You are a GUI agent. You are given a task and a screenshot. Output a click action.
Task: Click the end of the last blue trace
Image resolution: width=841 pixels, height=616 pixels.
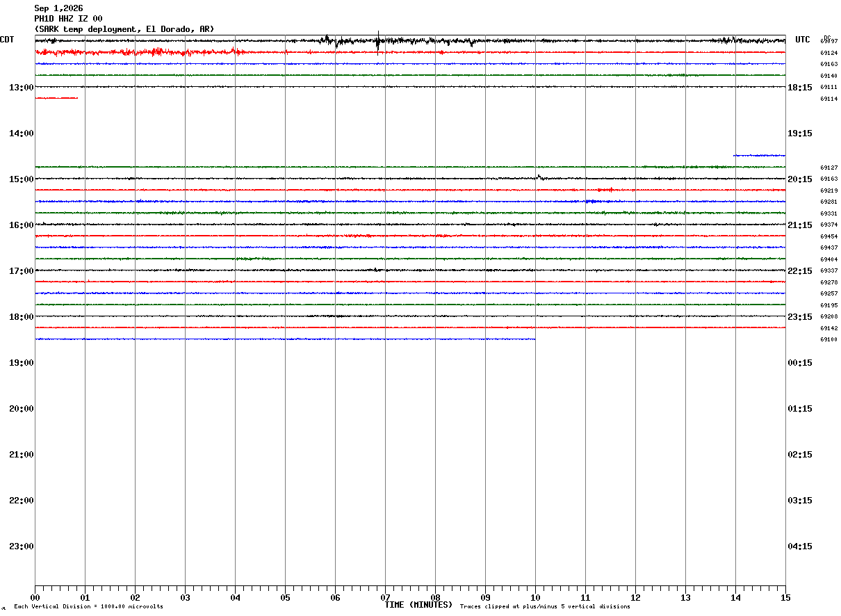click(534, 339)
